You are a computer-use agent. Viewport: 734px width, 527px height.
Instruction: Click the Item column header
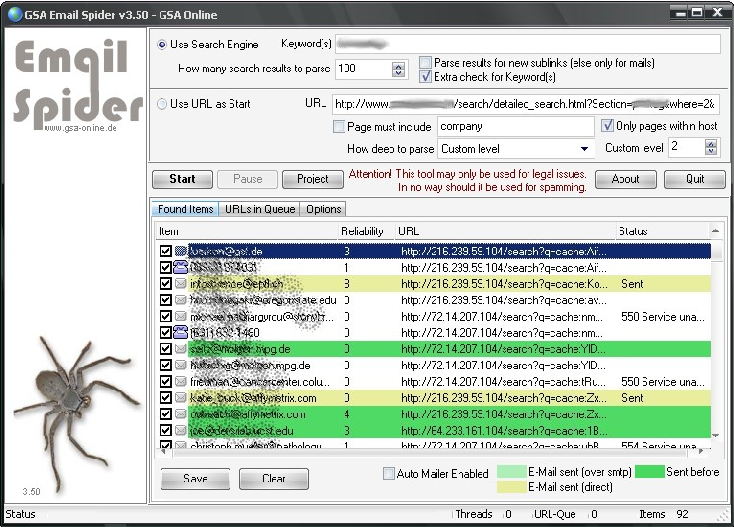(x=247, y=231)
